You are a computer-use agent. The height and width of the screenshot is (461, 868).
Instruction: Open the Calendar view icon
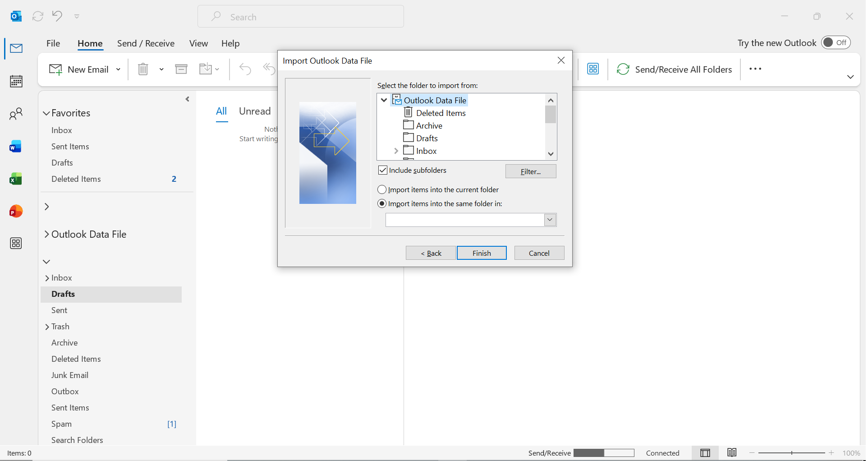[x=16, y=81]
